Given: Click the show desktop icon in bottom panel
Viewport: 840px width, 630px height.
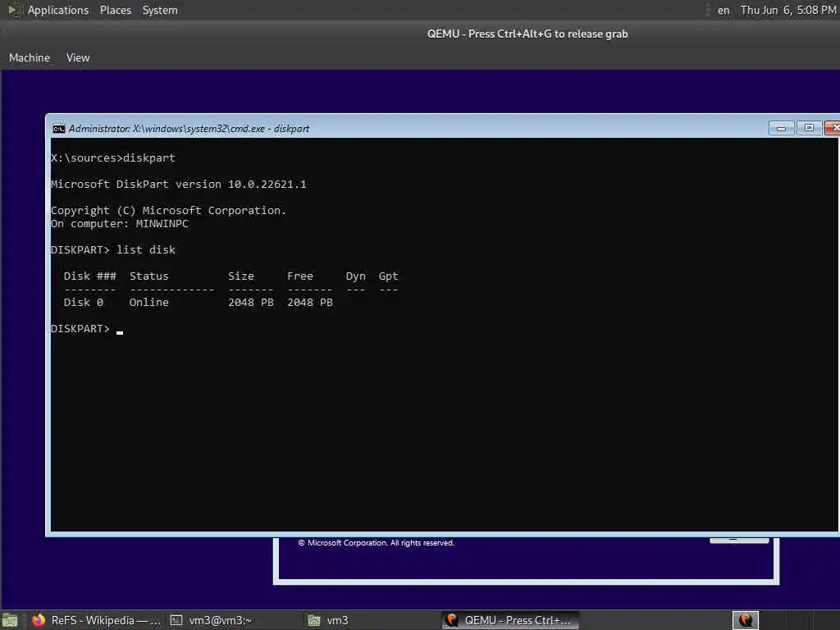Looking at the screenshot, I should (x=10, y=620).
